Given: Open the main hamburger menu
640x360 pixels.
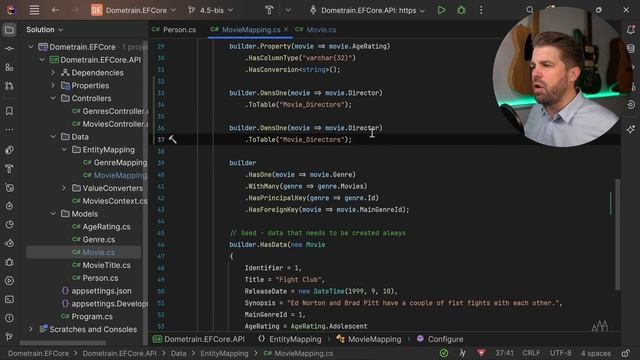Looking at the screenshot, I should (34, 10).
